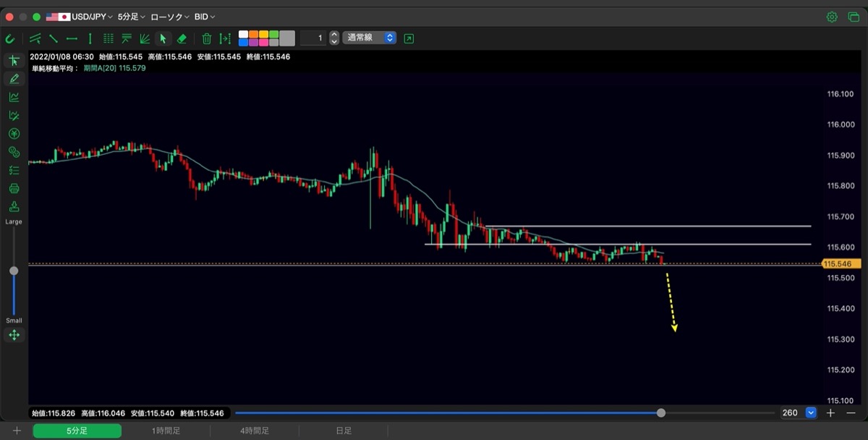The image size is (868, 440).
Task: Pick the blue color swatch
Action: (243, 43)
